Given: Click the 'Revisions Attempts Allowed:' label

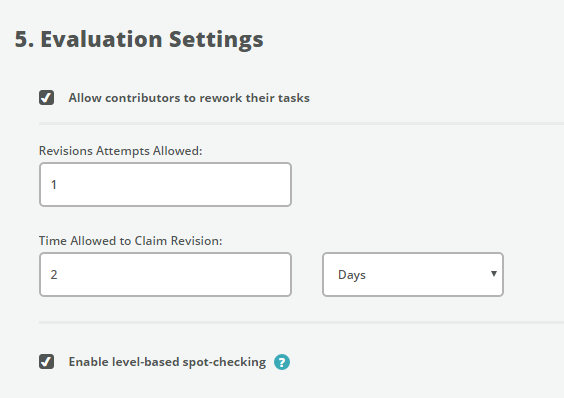Looking at the screenshot, I should point(120,151).
